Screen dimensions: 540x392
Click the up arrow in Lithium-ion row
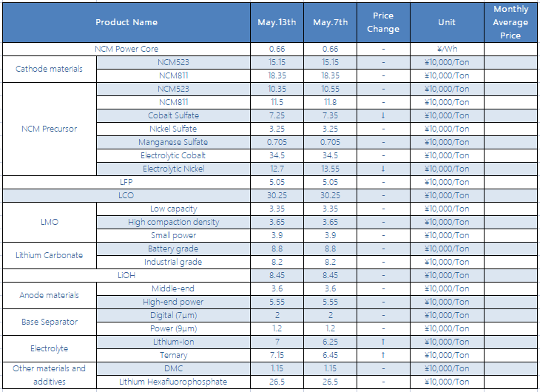coord(383,342)
